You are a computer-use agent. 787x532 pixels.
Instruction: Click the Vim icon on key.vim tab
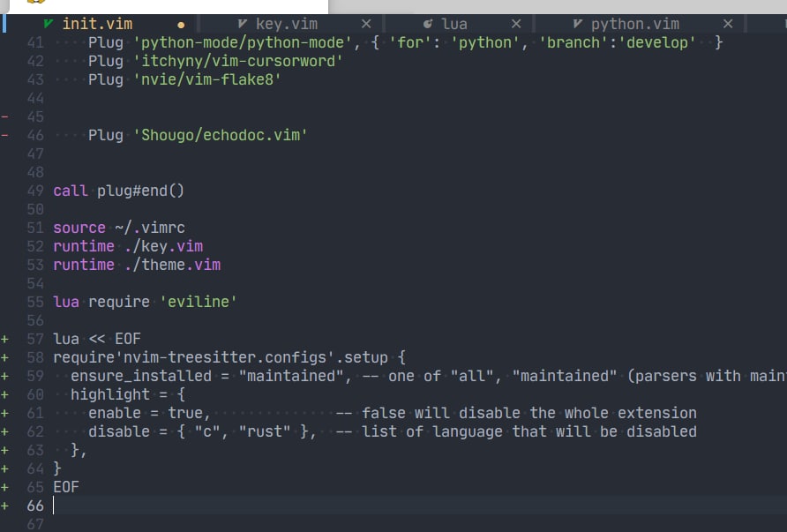click(x=243, y=24)
